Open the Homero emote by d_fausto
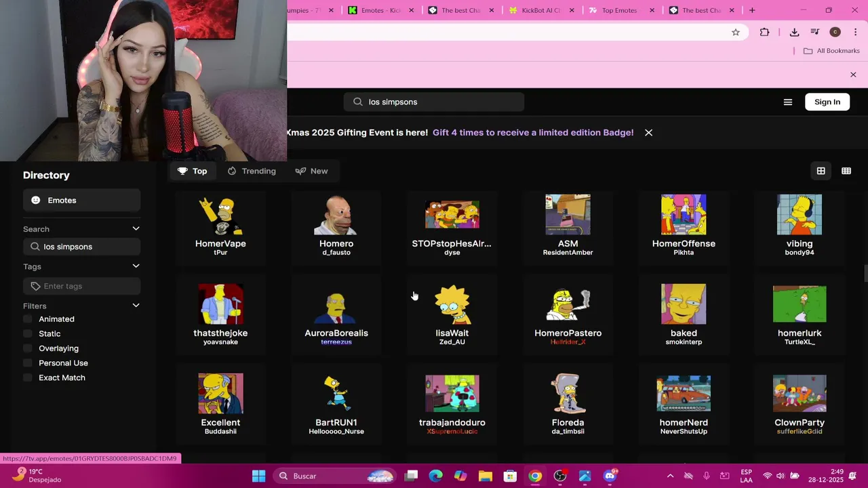The height and width of the screenshot is (488, 868). tap(336, 226)
